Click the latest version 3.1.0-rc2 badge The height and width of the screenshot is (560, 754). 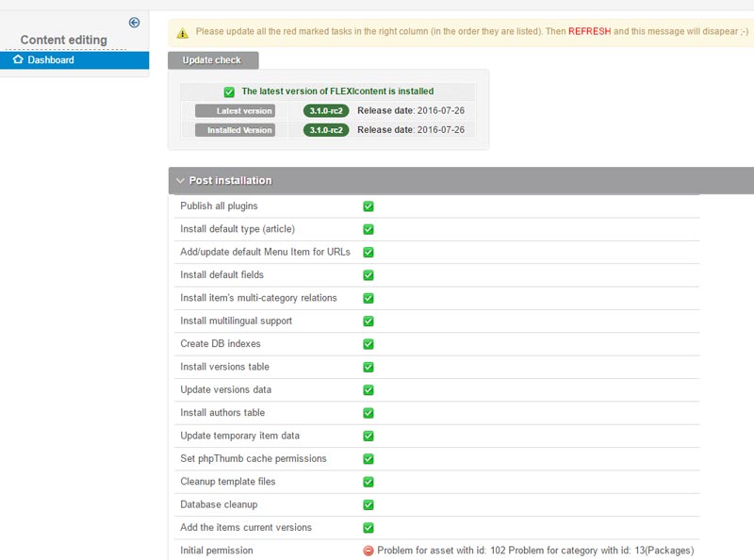pyautogui.click(x=326, y=111)
